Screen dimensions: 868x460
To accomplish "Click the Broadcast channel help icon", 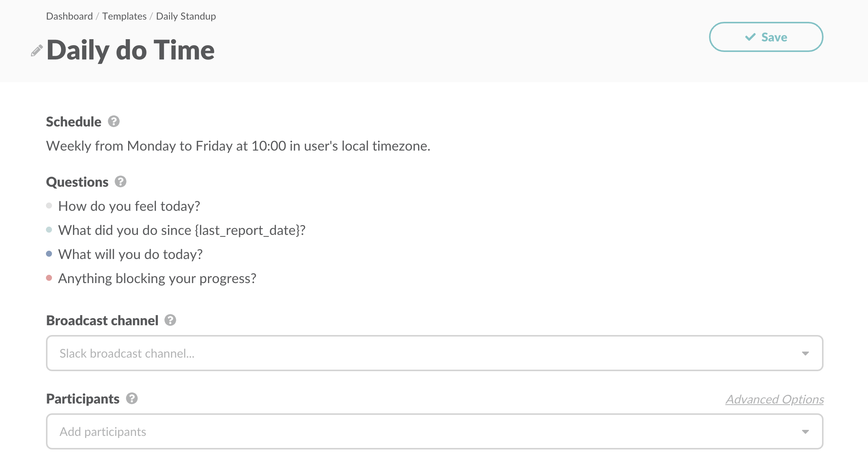I will (170, 320).
